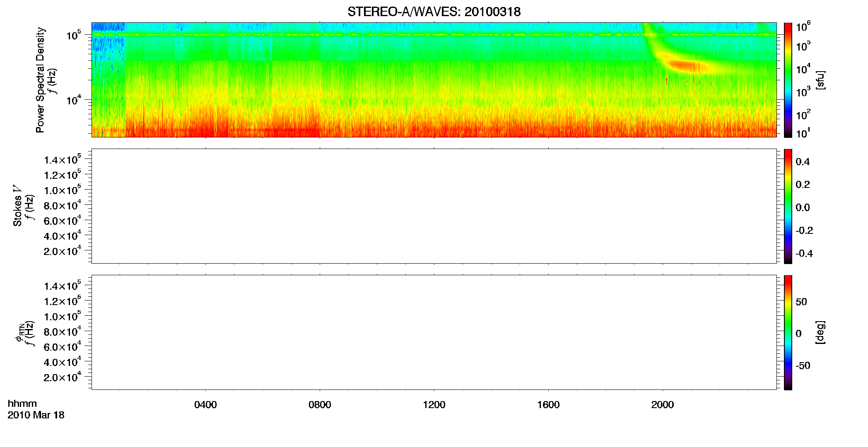Click 2.0×10^4 tick on Stokes V axis
868x447 pixels.
(63, 251)
